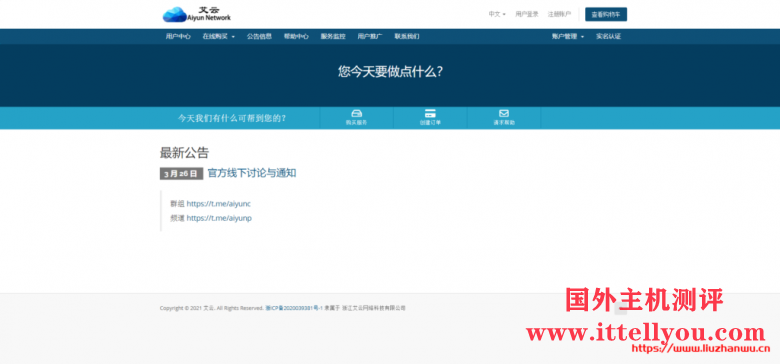Expand the 在线购买 menu

pyautogui.click(x=218, y=36)
